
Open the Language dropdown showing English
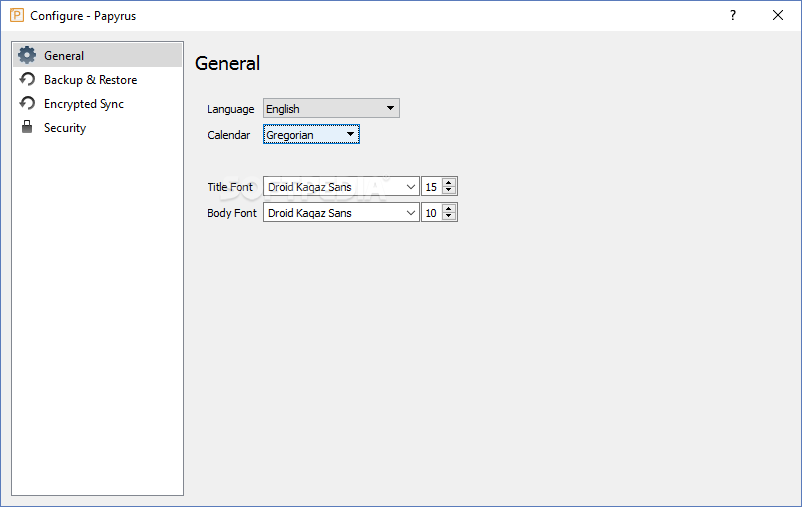coord(331,108)
